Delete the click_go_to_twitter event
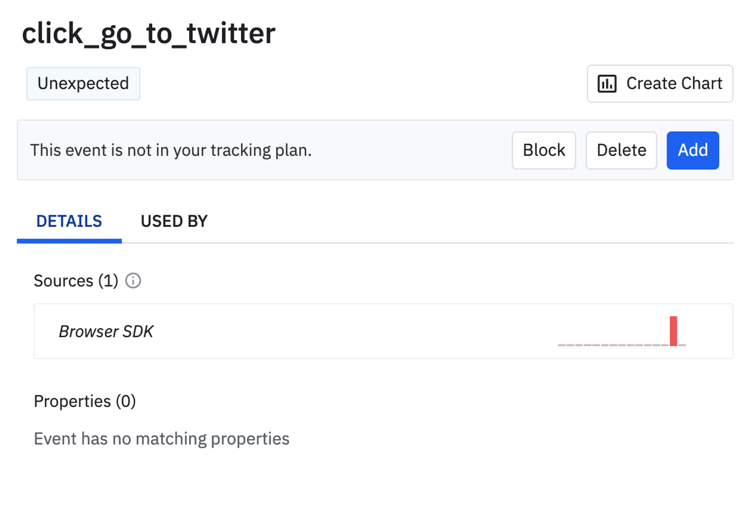The height and width of the screenshot is (532, 756). click(x=621, y=150)
